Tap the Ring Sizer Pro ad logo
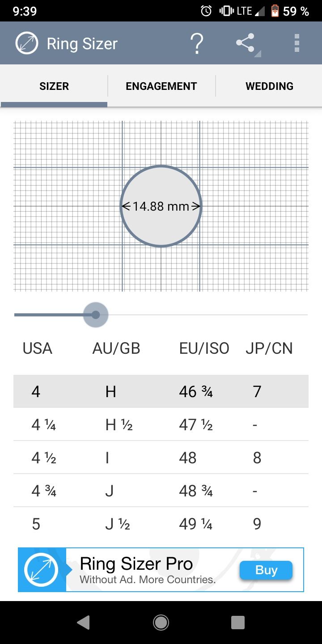The width and height of the screenshot is (322, 644). tap(41, 570)
